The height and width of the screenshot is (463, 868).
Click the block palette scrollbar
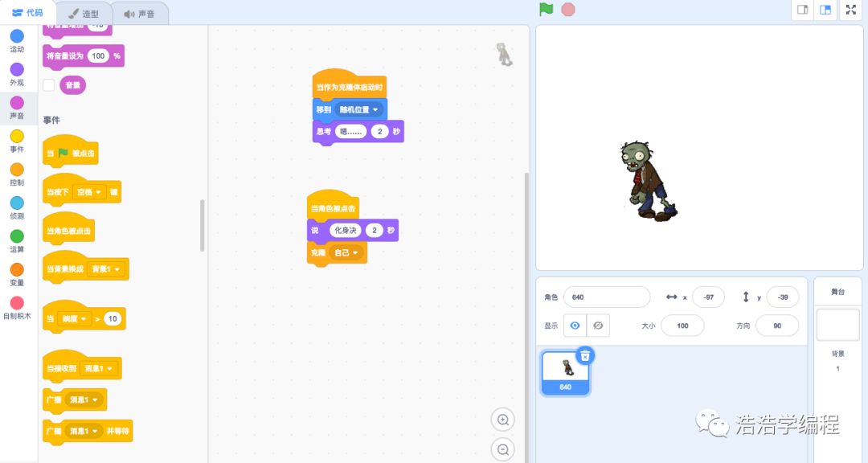(202, 225)
